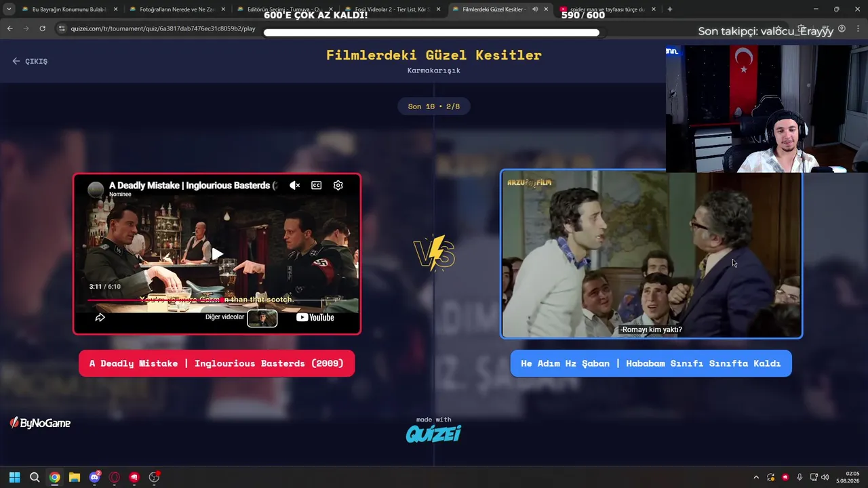Close the 'Filmlerdeki Güzel Kesitler' tab
868x488 pixels.
pyautogui.click(x=546, y=9)
